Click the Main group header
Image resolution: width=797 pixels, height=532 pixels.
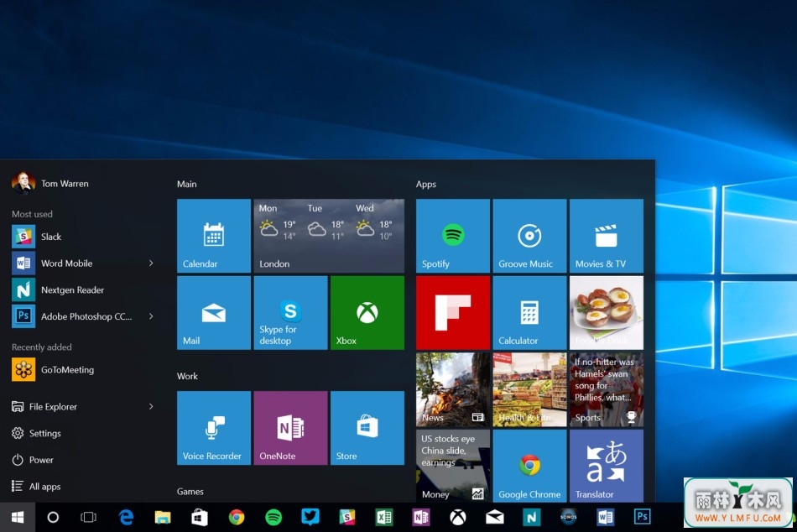pyautogui.click(x=186, y=184)
